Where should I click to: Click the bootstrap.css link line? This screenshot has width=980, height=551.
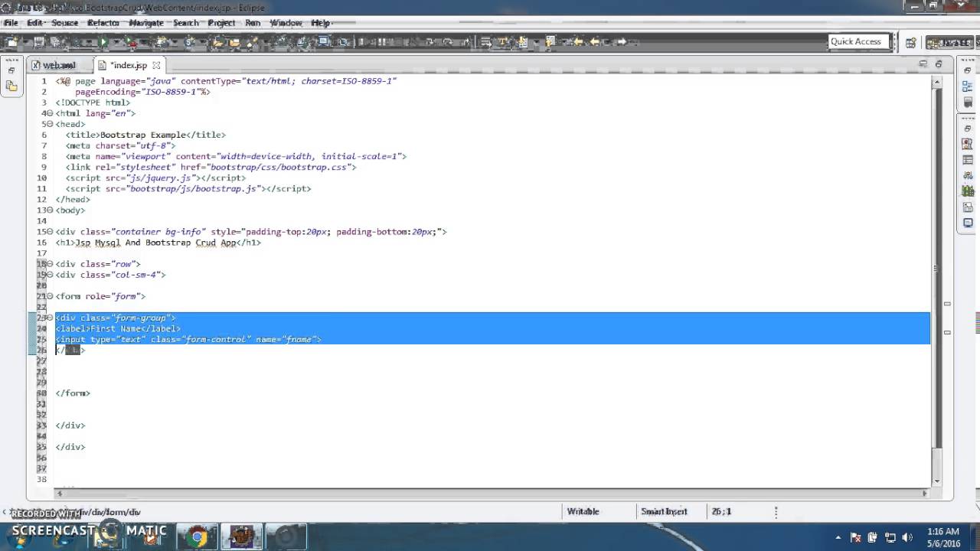pyautogui.click(x=211, y=167)
